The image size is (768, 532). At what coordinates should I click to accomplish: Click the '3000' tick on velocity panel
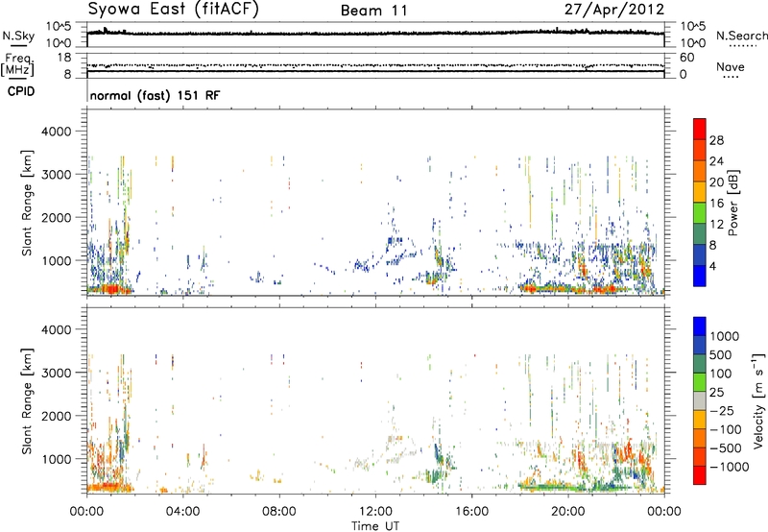[57, 373]
